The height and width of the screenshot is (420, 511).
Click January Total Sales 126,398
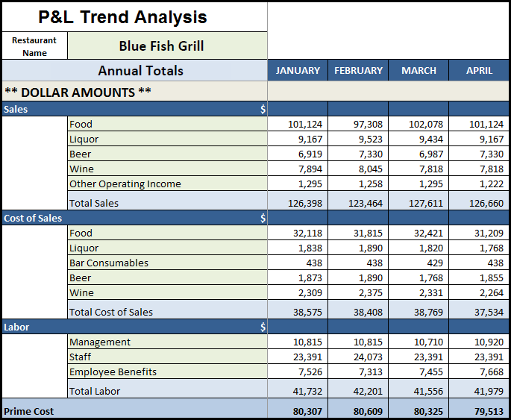click(298, 201)
